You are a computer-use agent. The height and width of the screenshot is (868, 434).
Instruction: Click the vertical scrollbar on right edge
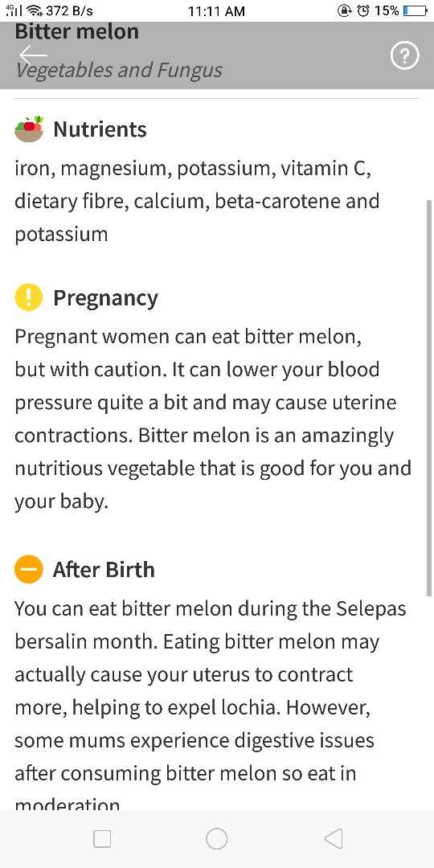[429, 398]
